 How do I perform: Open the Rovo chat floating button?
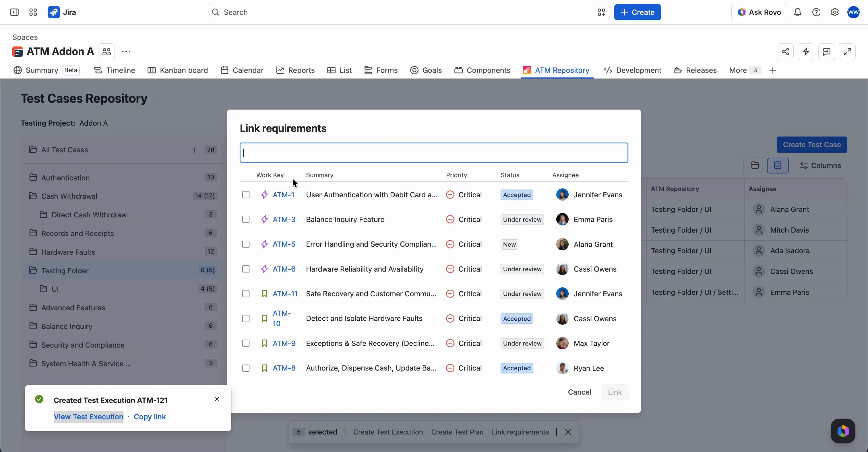pyautogui.click(x=843, y=431)
